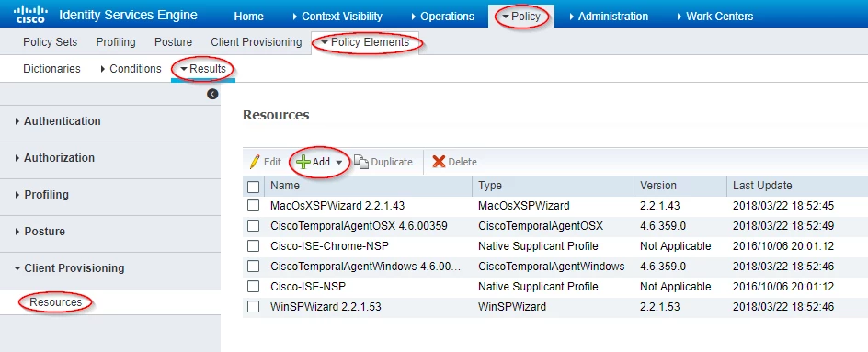Open the Operations menu
Image resolution: width=868 pixels, height=352 pixels.
pos(443,16)
